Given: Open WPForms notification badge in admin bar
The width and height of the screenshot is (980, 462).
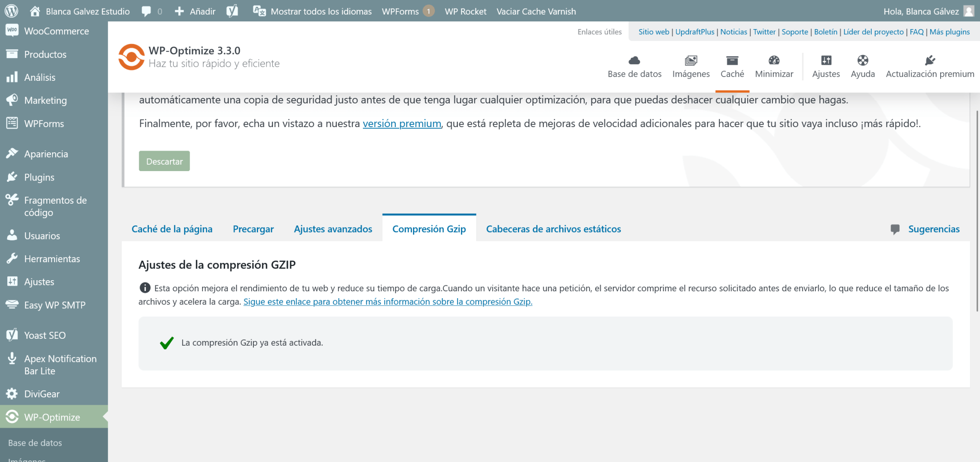Looking at the screenshot, I should (x=428, y=11).
